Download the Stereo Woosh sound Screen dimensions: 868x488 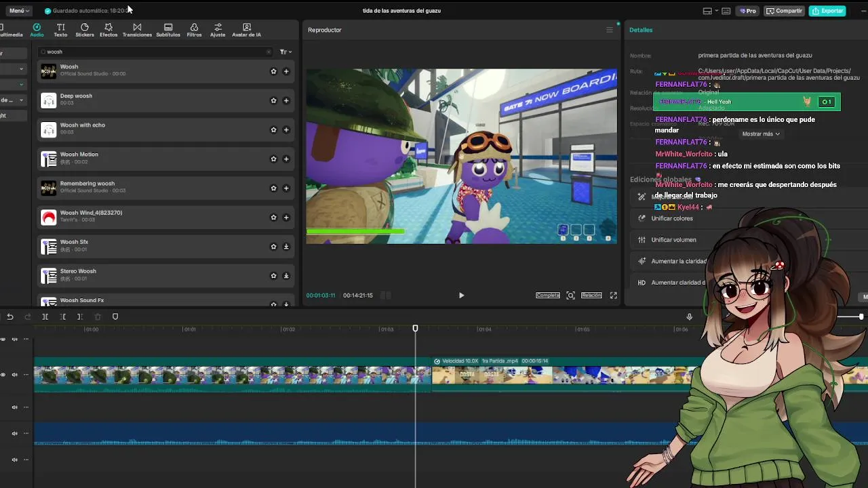point(286,275)
